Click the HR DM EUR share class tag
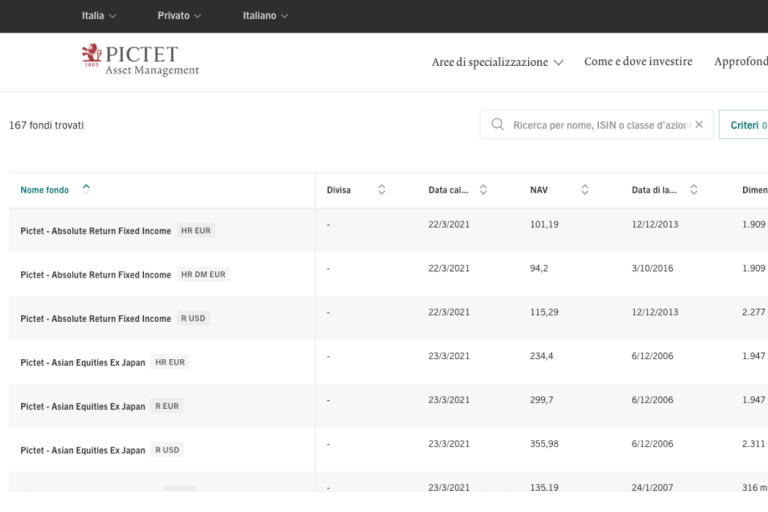 [203, 274]
